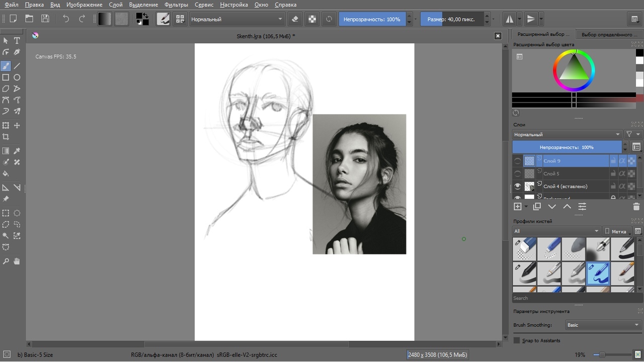This screenshot has height=362, width=644.
Task: Toggle Eraser mode in the toolbar
Action: pos(295,19)
